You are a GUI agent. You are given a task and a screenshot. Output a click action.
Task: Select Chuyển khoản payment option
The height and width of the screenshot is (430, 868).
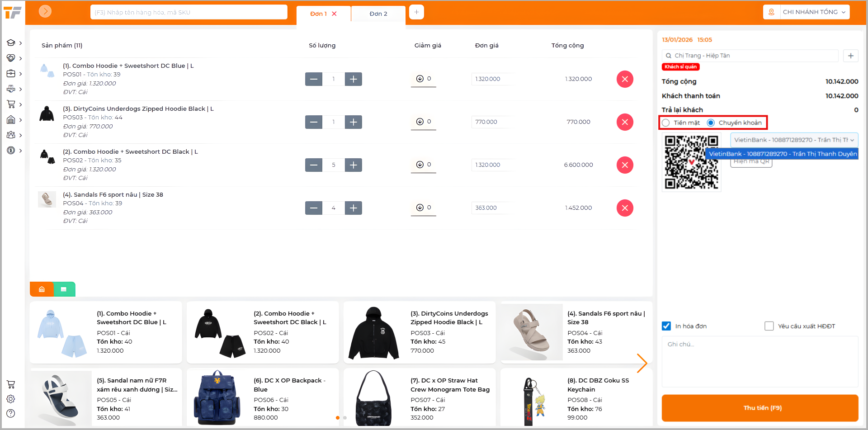coord(711,123)
